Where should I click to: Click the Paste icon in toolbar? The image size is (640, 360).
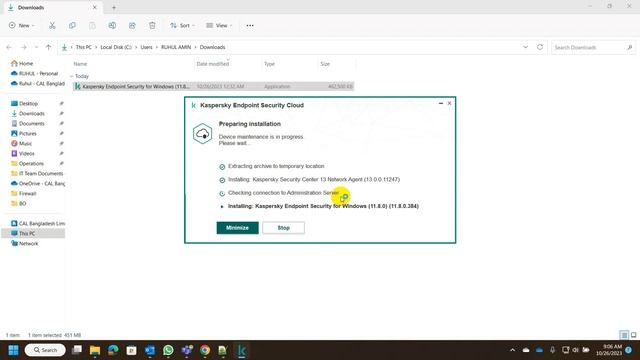(92, 25)
